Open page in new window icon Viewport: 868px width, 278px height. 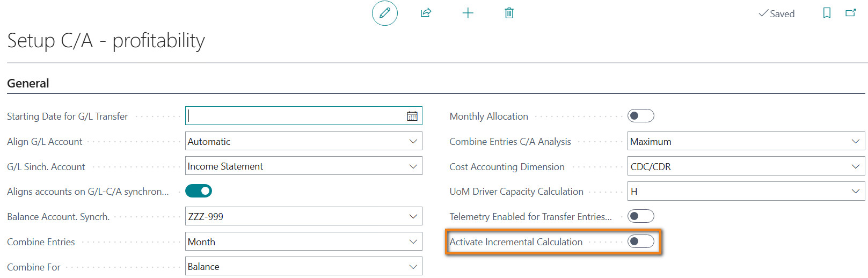tap(851, 13)
